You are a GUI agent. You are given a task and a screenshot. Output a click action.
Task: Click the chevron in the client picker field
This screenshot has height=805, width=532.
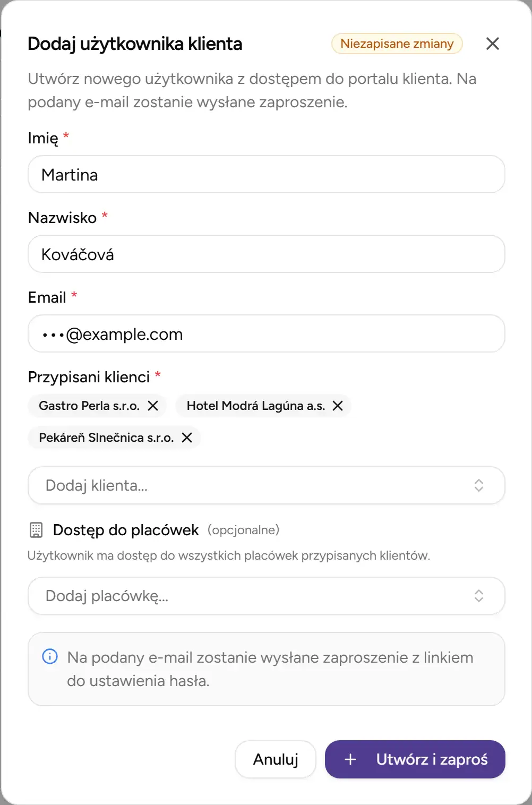click(478, 485)
